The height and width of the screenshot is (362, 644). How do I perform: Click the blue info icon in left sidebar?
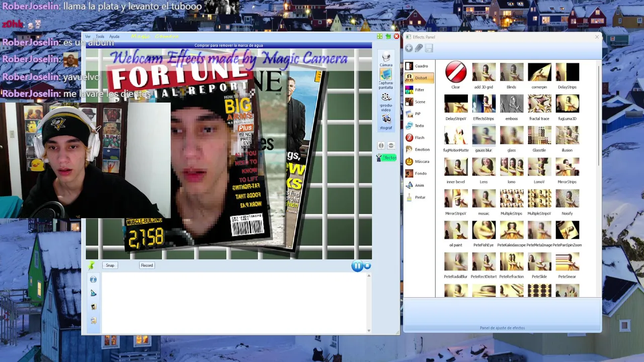(x=93, y=280)
